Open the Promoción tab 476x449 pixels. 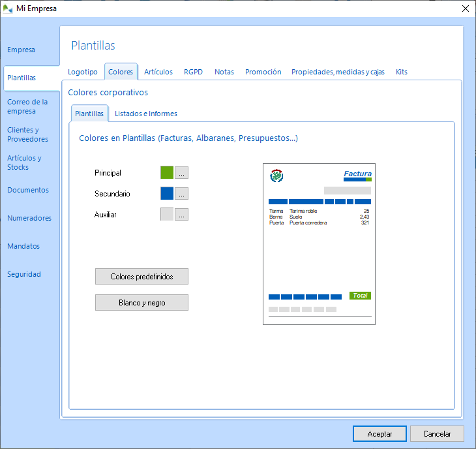[x=263, y=72]
